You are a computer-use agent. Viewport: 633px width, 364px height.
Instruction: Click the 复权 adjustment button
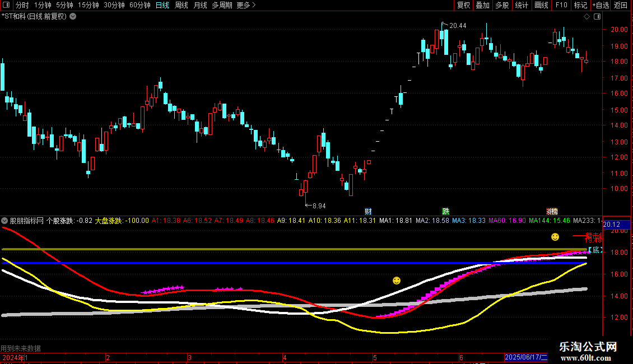click(x=463, y=5)
